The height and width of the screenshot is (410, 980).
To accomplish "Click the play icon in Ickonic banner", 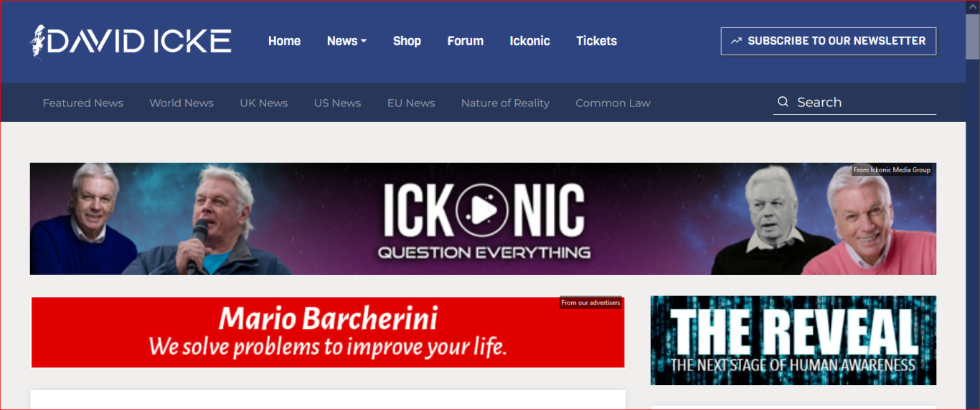I will (x=484, y=210).
